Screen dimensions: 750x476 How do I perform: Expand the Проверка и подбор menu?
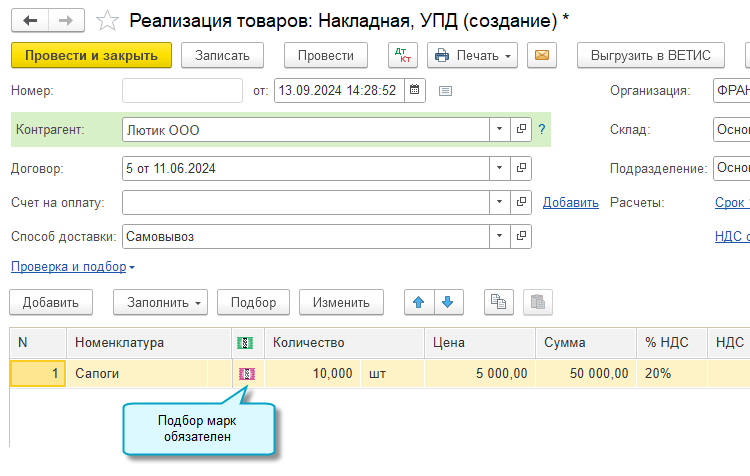(x=73, y=266)
